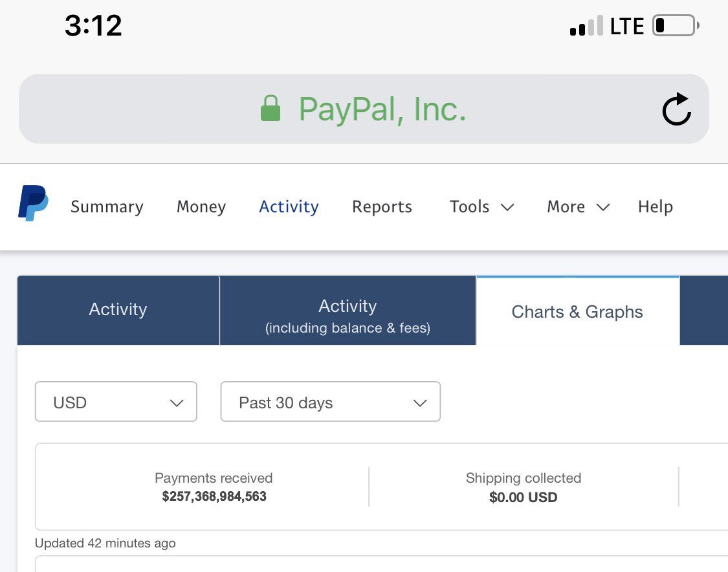Click the Shipping collected $0.00 USD value
The height and width of the screenshot is (572, 728).
pyautogui.click(x=524, y=497)
